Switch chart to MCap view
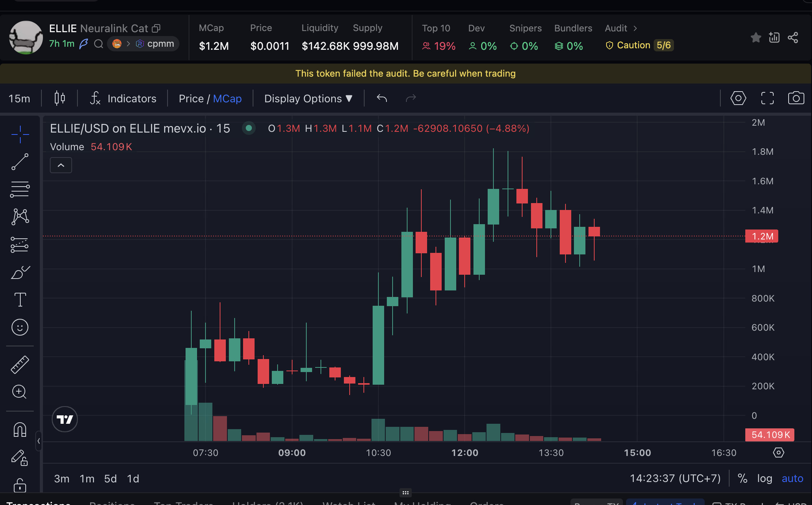The image size is (812, 505). pyautogui.click(x=227, y=98)
